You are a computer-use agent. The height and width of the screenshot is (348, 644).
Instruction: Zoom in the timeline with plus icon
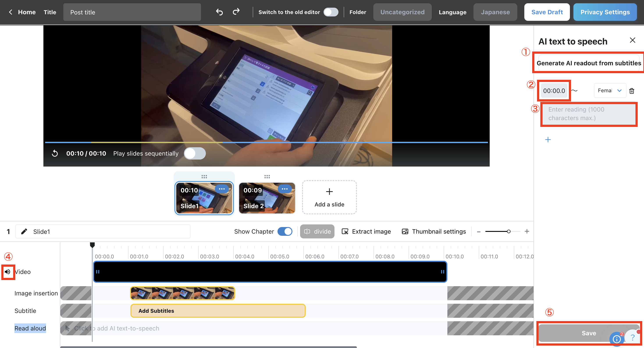(527, 231)
